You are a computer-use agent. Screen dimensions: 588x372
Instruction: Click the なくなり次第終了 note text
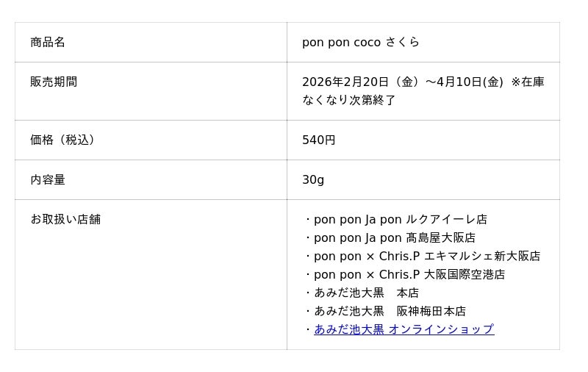349,100
